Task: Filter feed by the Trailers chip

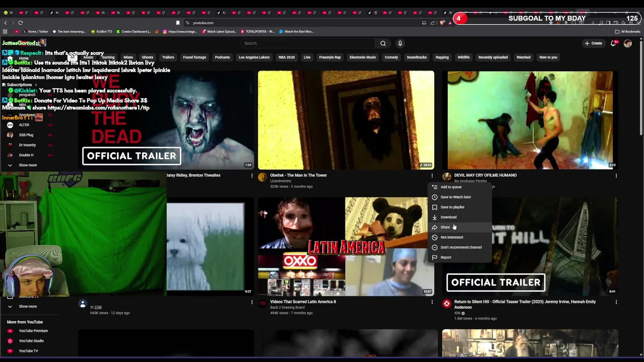Action: click(168, 57)
